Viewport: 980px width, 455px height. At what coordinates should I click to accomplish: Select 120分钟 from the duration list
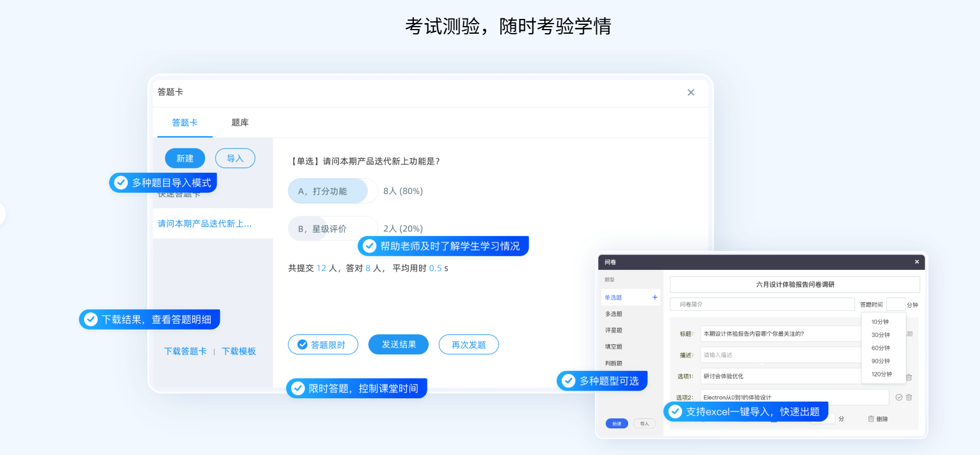[x=881, y=374]
